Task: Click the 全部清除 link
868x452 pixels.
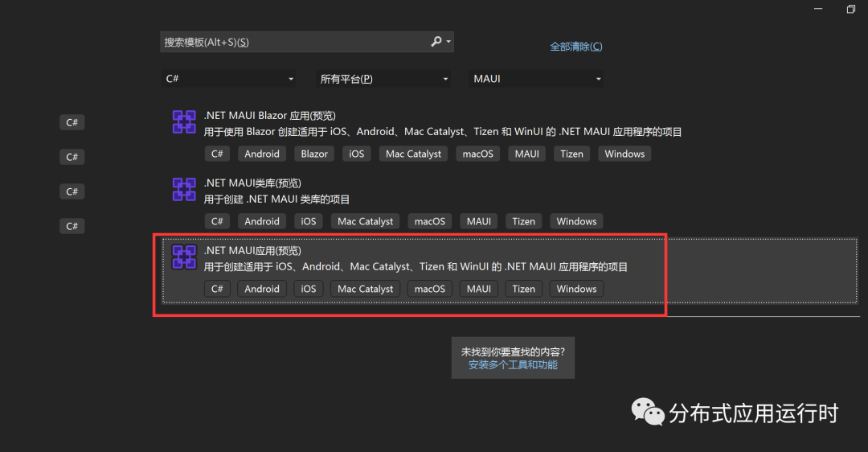Action: (x=575, y=47)
